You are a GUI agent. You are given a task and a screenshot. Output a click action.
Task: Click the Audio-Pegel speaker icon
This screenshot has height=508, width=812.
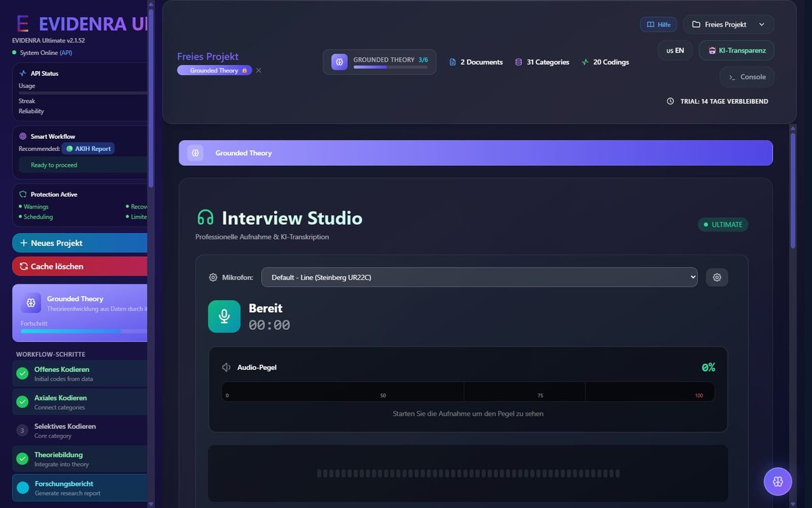pyautogui.click(x=227, y=367)
